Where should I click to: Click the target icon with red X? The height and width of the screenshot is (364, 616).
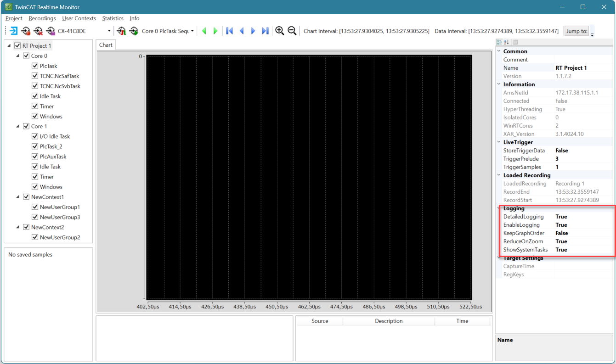[x=38, y=31]
